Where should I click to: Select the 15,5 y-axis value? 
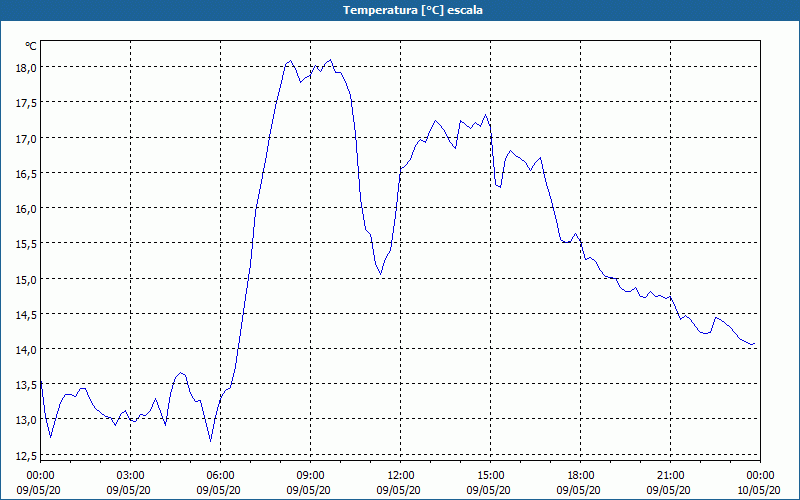coord(26,244)
